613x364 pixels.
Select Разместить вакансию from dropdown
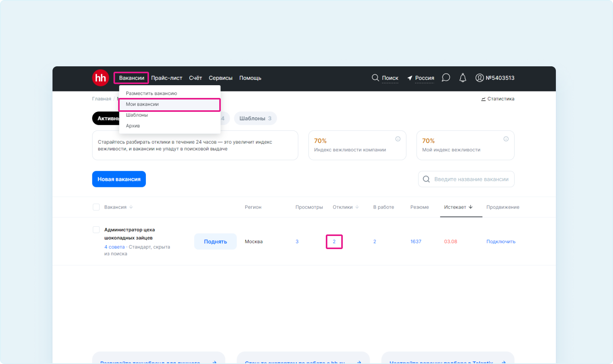170,93
